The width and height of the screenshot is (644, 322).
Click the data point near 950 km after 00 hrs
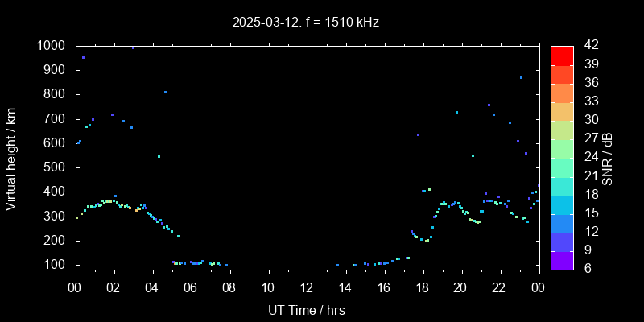pyautogui.click(x=83, y=58)
